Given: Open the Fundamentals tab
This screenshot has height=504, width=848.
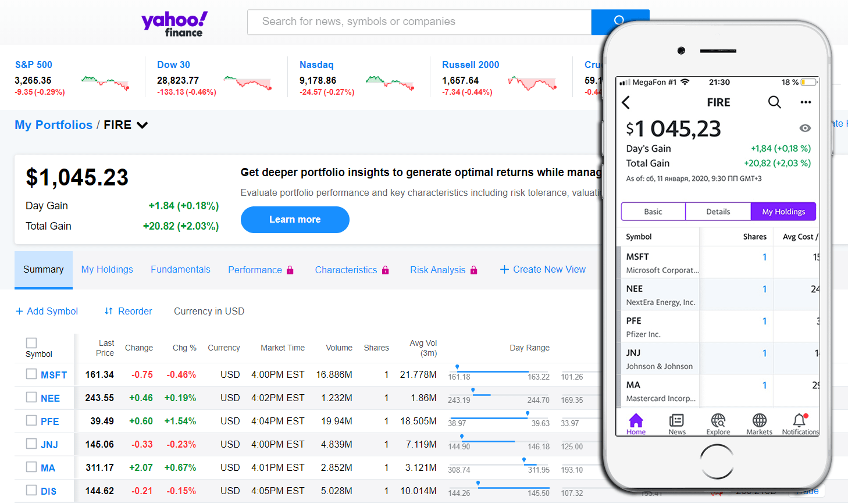Looking at the screenshot, I should [180, 270].
